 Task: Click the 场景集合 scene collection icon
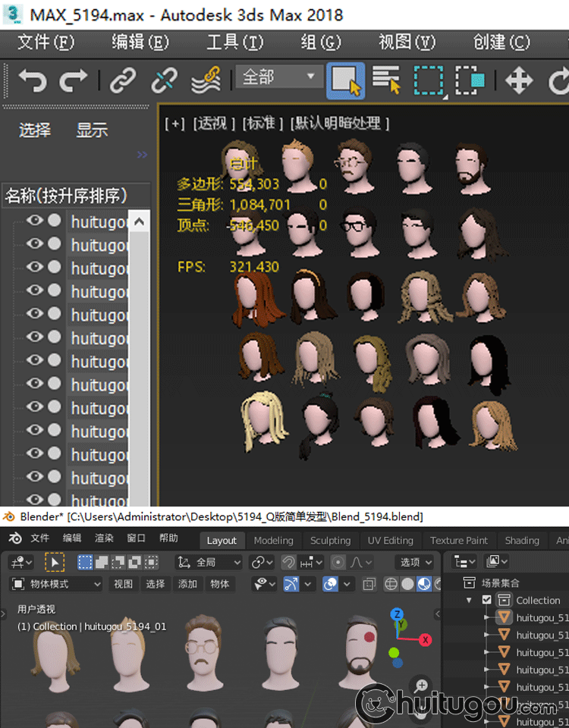[x=470, y=582]
